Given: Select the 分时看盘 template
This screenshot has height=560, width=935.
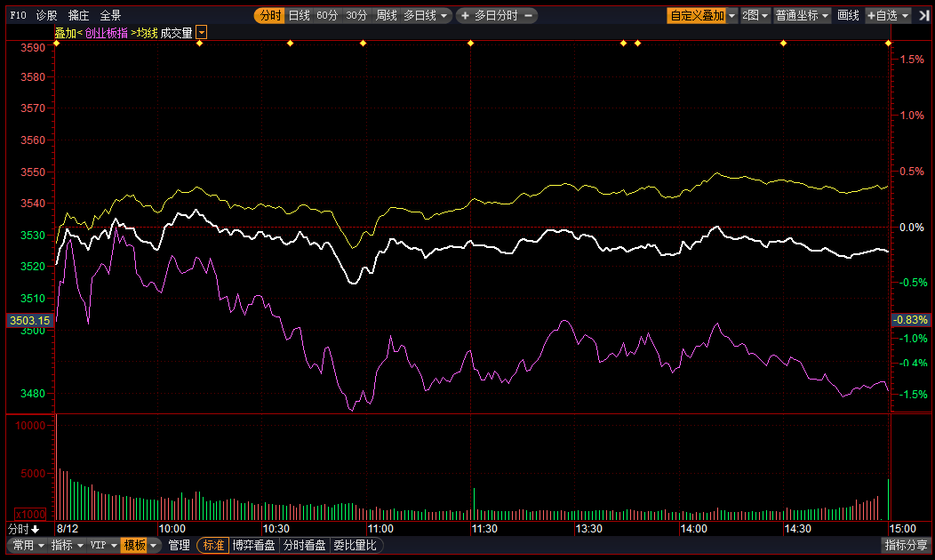Looking at the screenshot, I should (x=304, y=545).
